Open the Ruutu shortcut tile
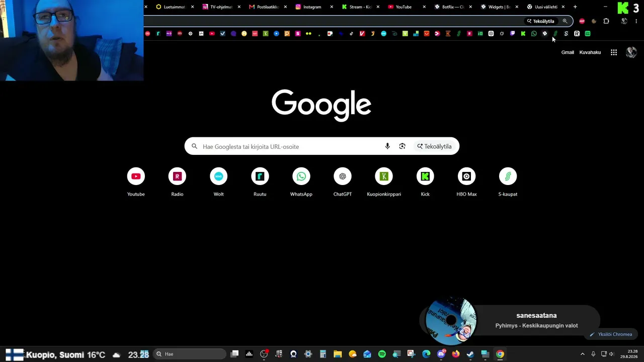Screen dimensions: 644x362 [x=260, y=182]
